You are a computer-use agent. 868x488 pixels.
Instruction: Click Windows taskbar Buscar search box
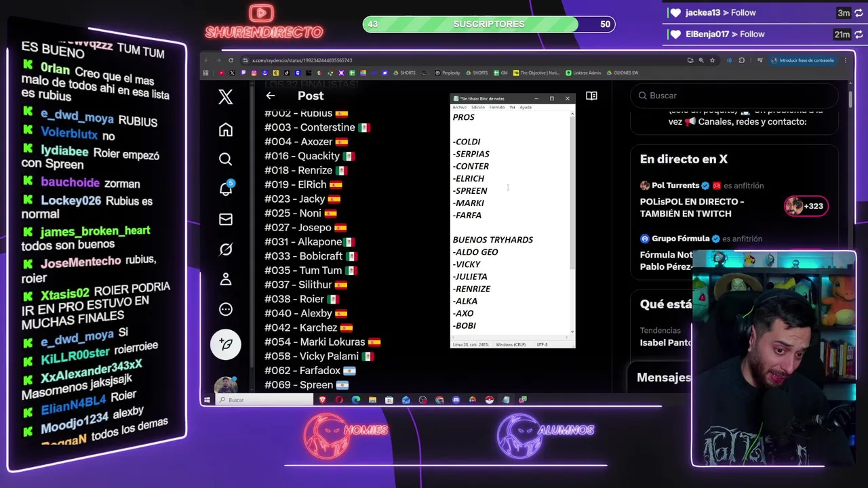point(264,400)
